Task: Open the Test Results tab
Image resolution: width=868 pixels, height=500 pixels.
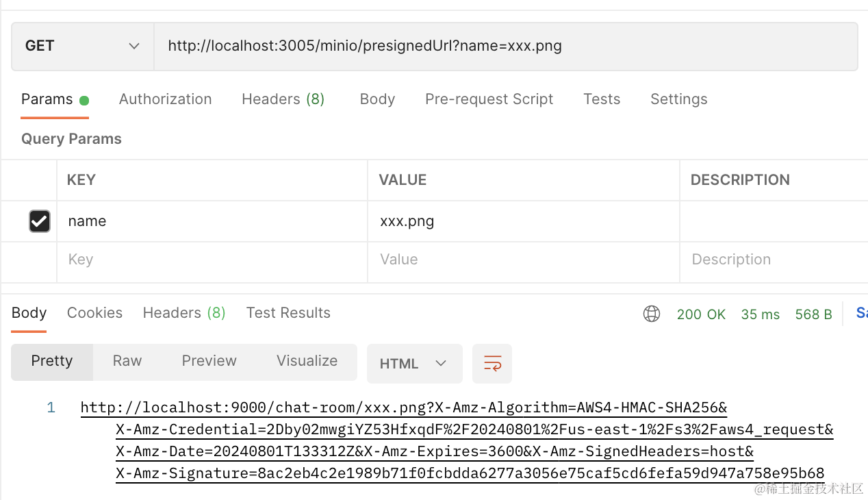Action: (x=288, y=313)
